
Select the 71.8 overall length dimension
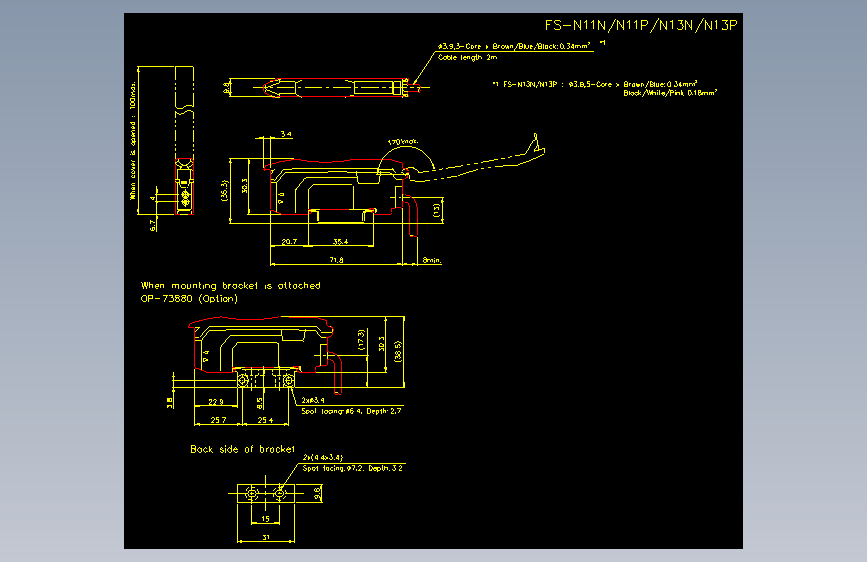point(336,259)
